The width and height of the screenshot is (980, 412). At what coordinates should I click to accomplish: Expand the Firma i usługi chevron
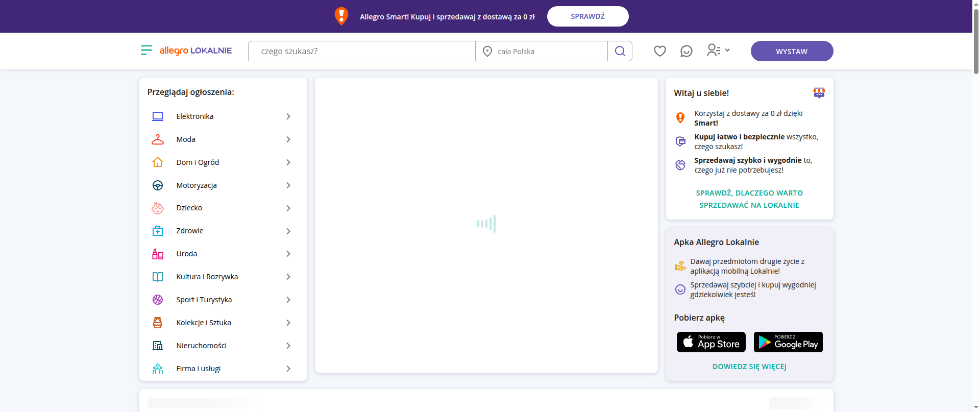(x=288, y=369)
